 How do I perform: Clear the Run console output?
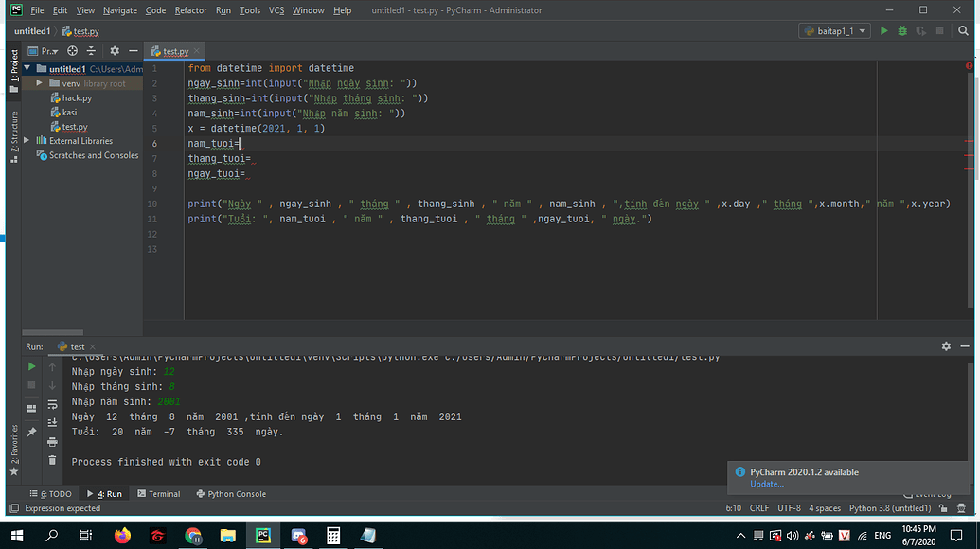tap(52, 460)
